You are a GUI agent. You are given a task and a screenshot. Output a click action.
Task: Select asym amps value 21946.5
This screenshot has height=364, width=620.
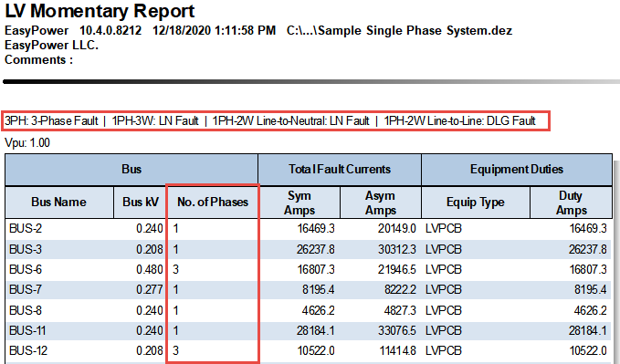(x=396, y=269)
